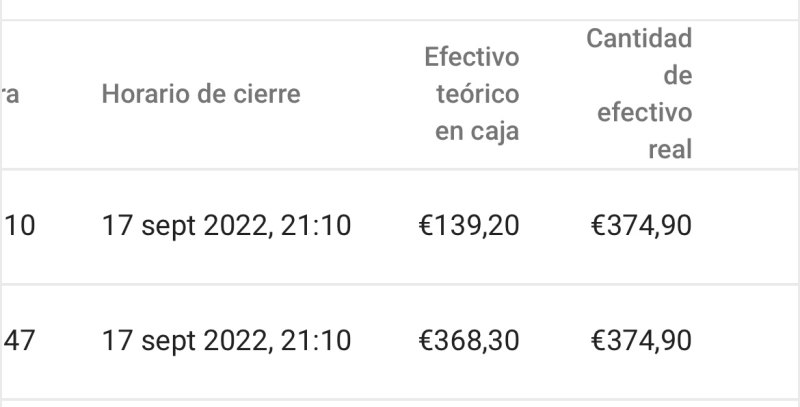The width and height of the screenshot is (800, 407).
Task: Click the cut-off "47" cell in second row
Action: (20, 341)
